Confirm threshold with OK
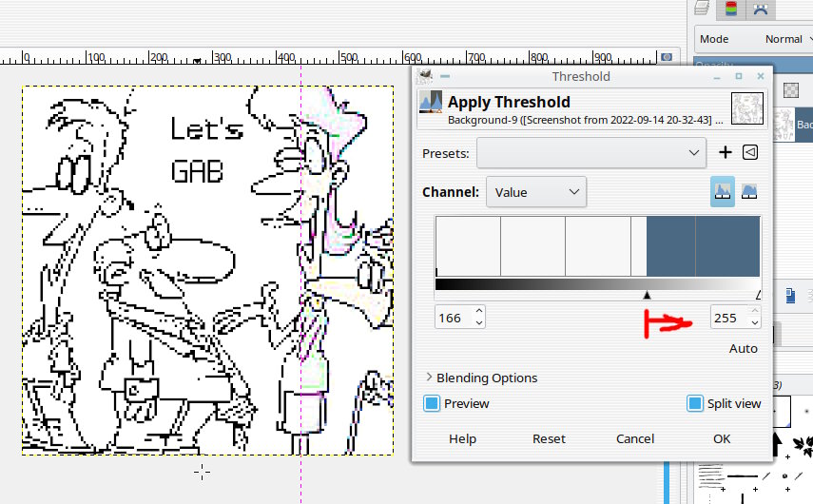The height and width of the screenshot is (504, 813). point(721,438)
